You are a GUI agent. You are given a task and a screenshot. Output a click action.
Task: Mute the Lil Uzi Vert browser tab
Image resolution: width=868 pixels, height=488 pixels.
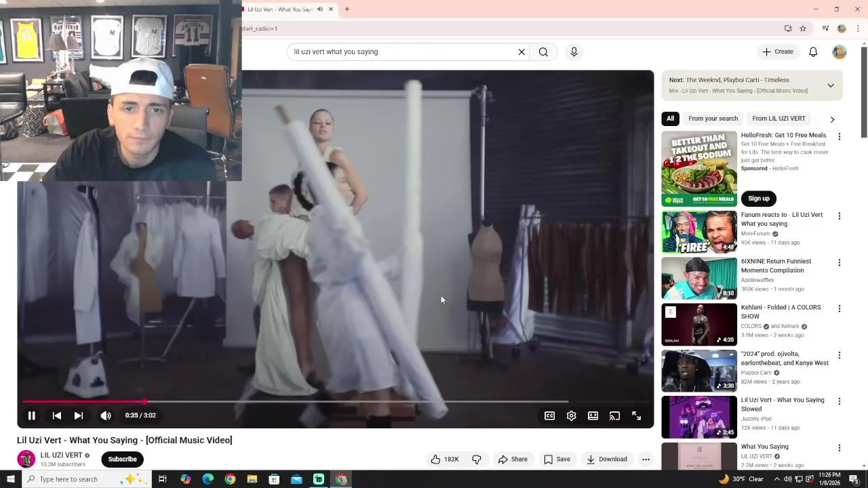click(320, 9)
